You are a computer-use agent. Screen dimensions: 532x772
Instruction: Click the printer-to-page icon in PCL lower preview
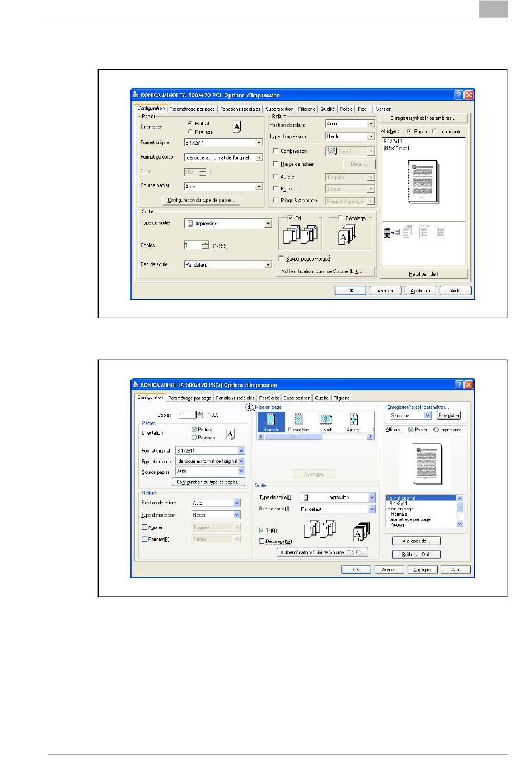point(392,232)
